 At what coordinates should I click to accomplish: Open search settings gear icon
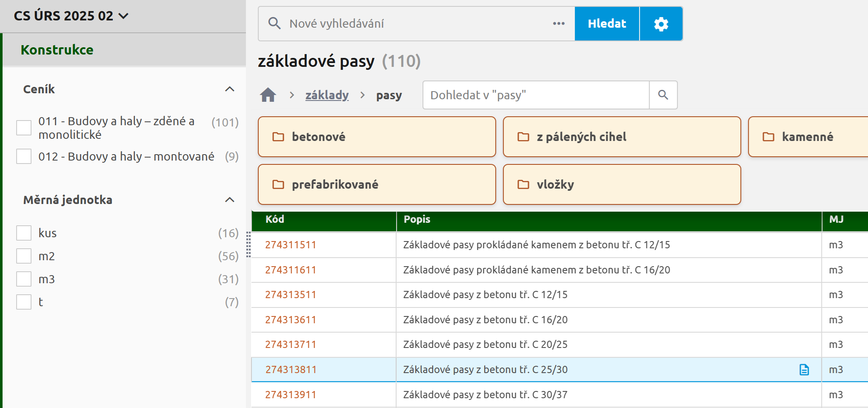pyautogui.click(x=661, y=24)
